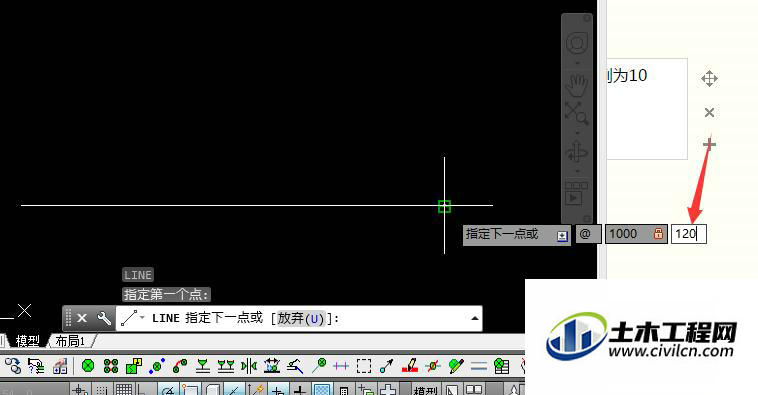The height and width of the screenshot is (395, 758).
Task: Click the dashed rectangle selection icon
Action: point(364,366)
